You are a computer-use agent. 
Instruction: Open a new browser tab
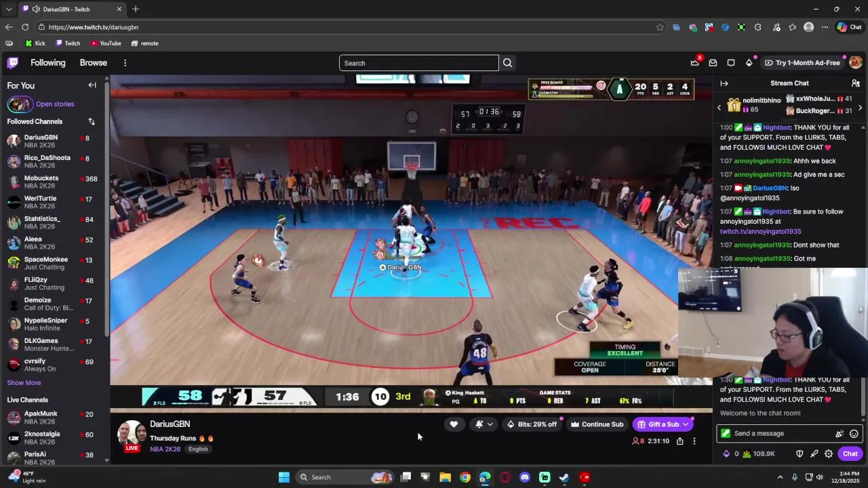(136, 9)
